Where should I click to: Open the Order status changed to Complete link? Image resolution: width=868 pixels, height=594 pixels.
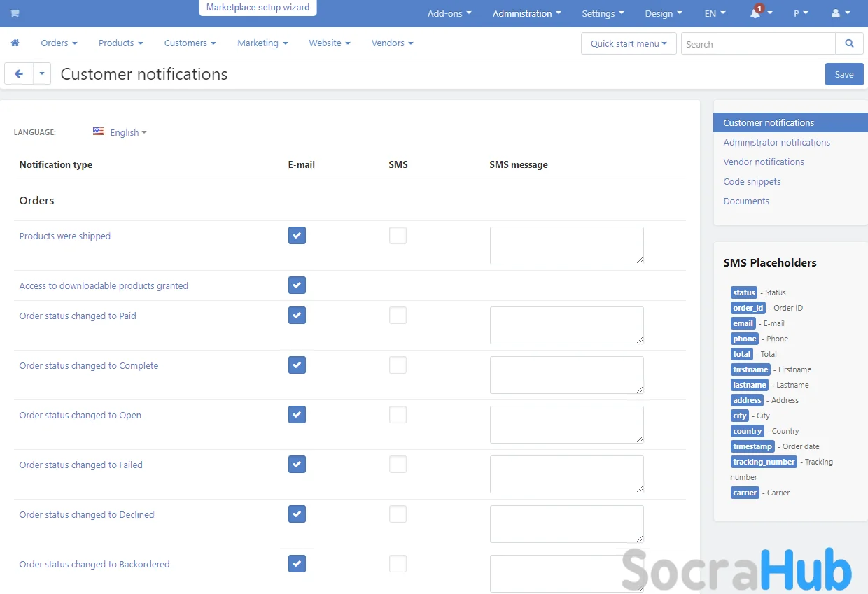click(89, 365)
